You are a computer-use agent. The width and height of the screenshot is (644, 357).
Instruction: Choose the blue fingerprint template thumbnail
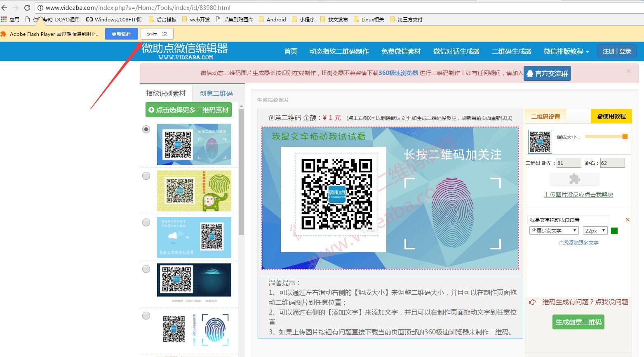194,144
